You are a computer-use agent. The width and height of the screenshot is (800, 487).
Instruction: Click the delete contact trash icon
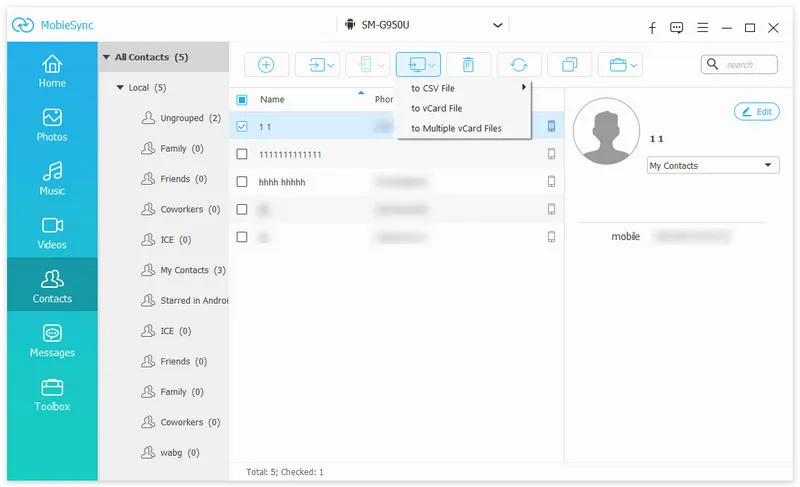pos(468,65)
